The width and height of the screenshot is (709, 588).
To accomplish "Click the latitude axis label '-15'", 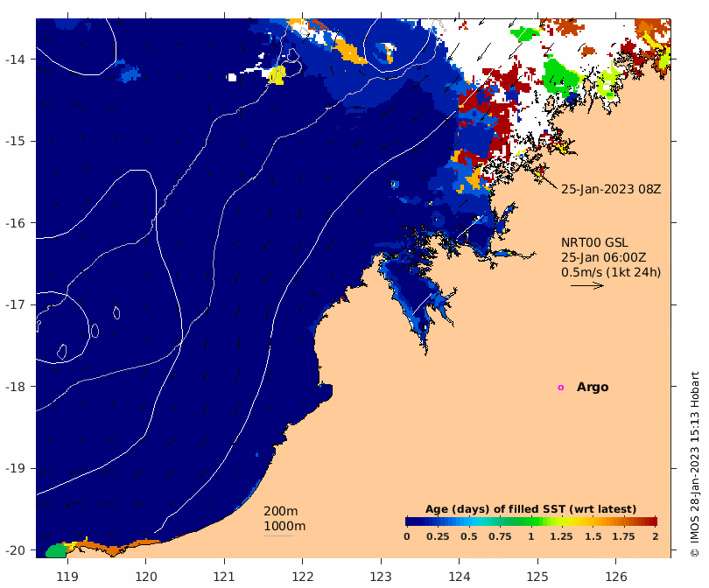I will 15,141.
